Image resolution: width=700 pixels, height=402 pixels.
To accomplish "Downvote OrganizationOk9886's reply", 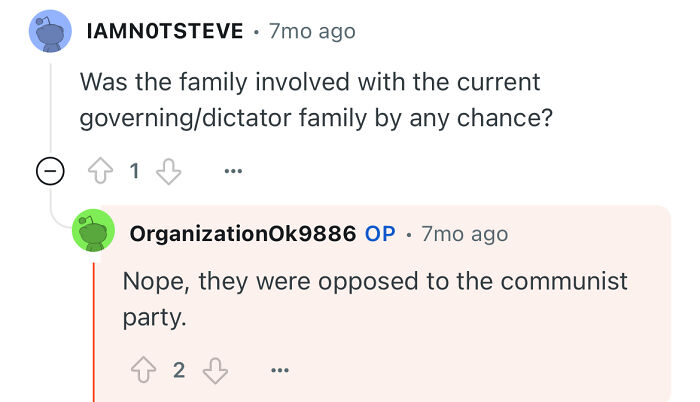I will click(x=215, y=370).
